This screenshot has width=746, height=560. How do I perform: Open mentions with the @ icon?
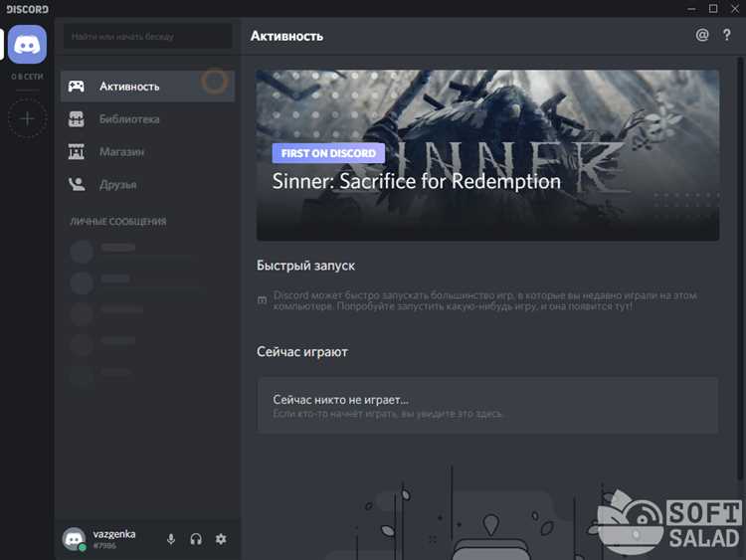pos(702,35)
